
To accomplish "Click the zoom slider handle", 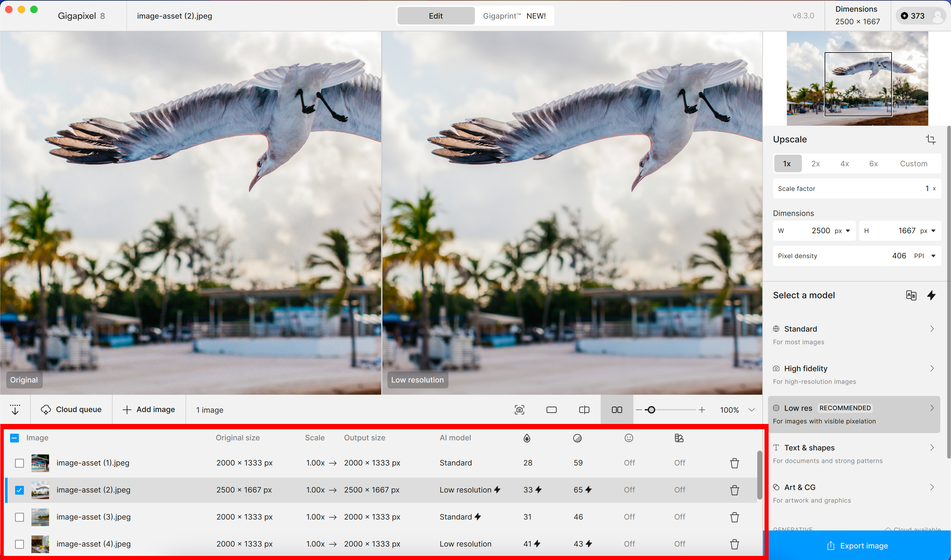I will click(651, 410).
